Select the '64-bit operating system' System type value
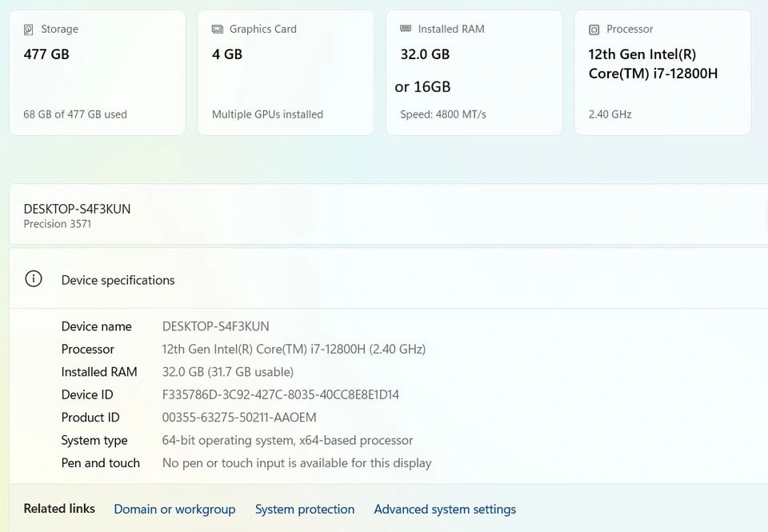 click(x=287, y=440)
